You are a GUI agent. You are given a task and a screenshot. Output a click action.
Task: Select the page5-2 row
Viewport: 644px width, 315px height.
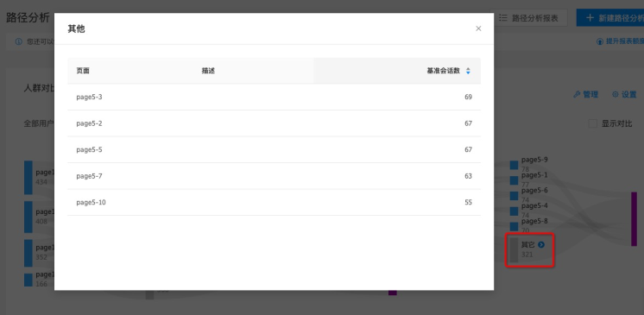coord(274,123)
